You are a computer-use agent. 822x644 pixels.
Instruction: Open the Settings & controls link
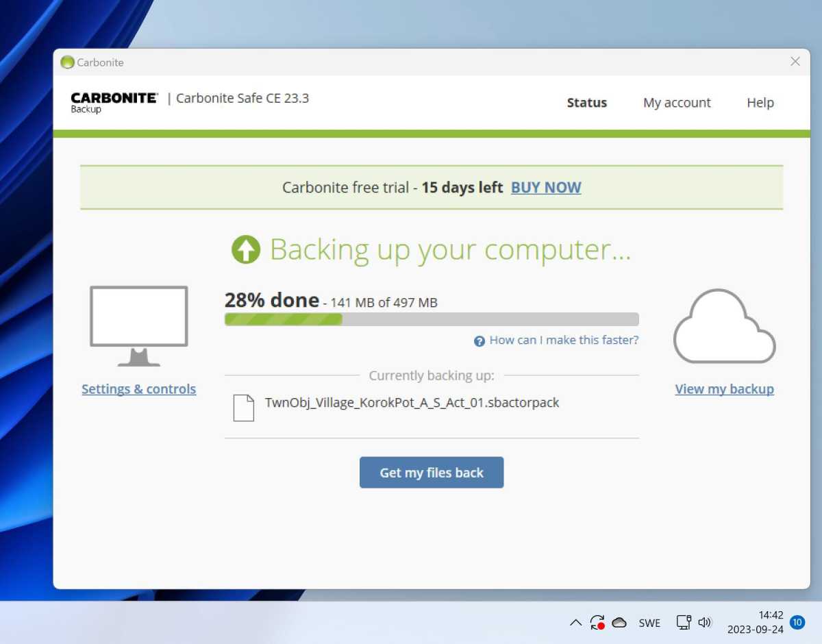pos(139,389)
